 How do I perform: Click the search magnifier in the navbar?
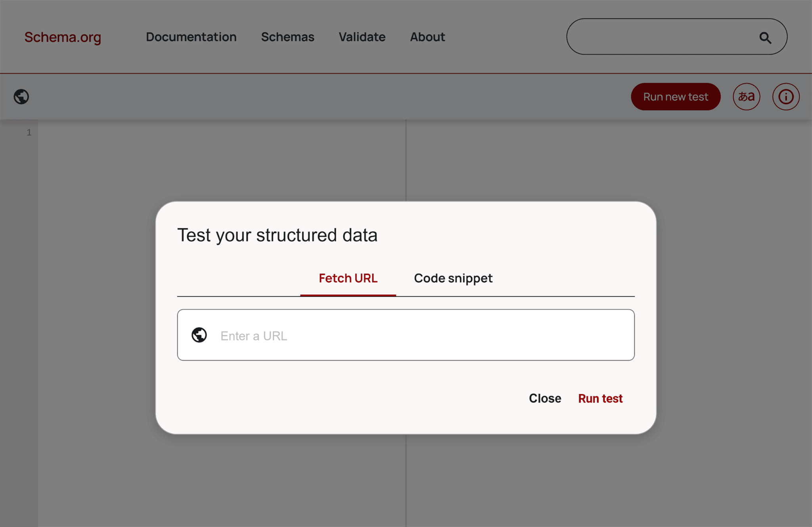768,36
